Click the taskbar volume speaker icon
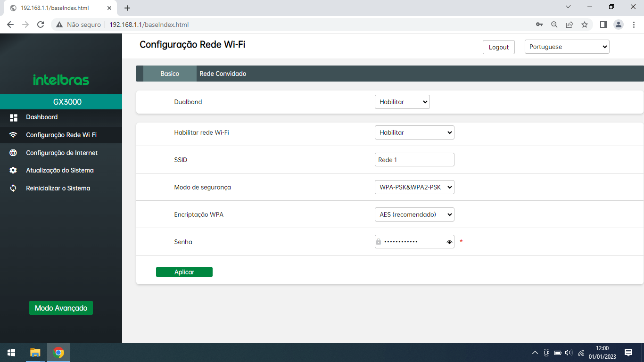The image size is (644, 362). (x=569, y=353)
